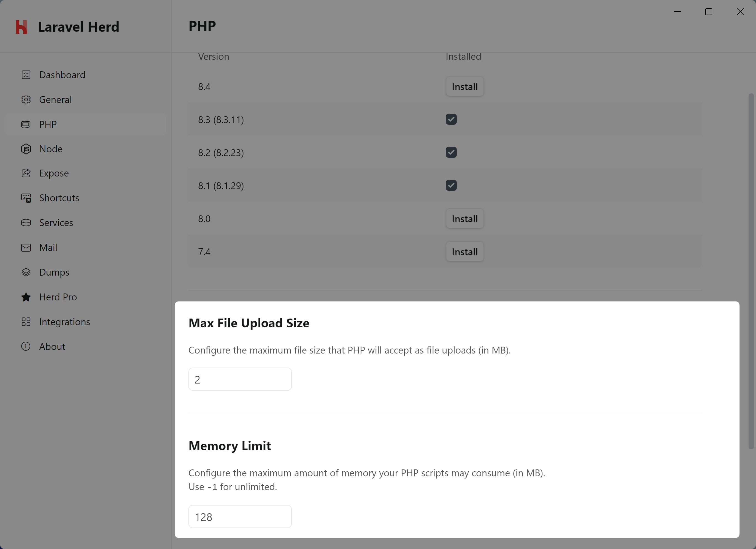The width and height of the screenshot is (756, 549).
Task: Open Herd Pro via the star icon
Action: (26, 297)
